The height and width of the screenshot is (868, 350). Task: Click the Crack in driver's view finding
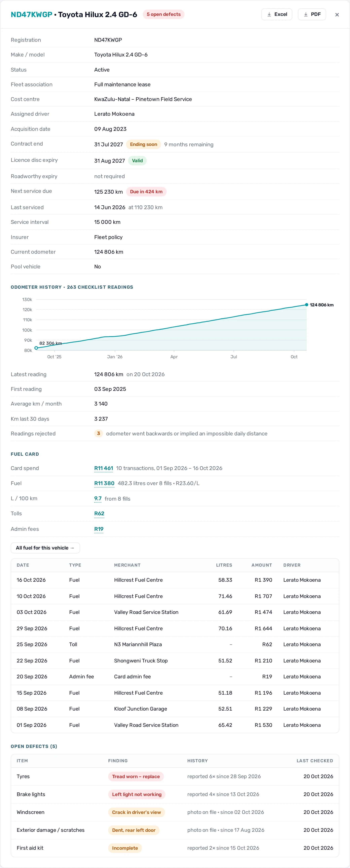pos(136,812)
